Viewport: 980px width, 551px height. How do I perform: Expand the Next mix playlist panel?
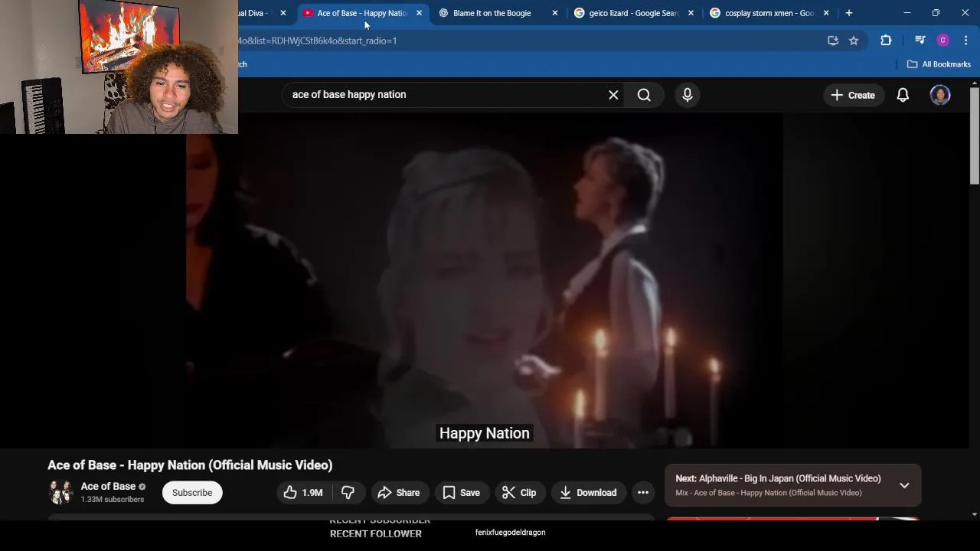[904, 485]
